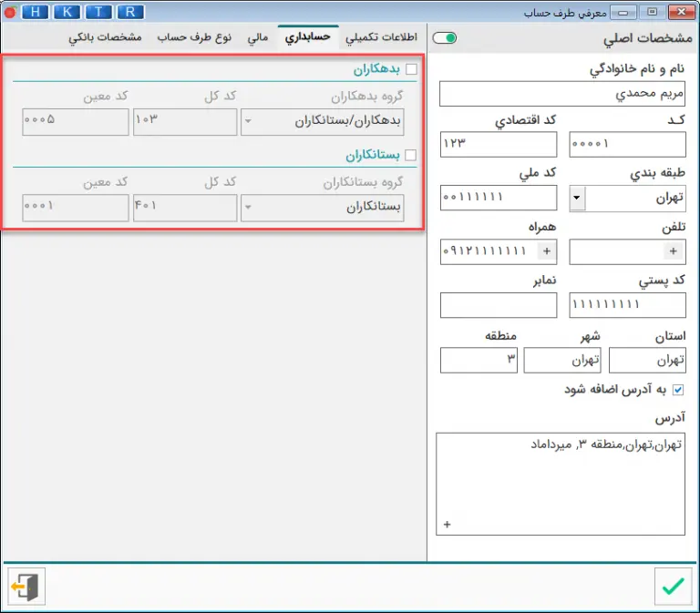Enable the بستانکاران checkbox

click(x=411, y=155)
